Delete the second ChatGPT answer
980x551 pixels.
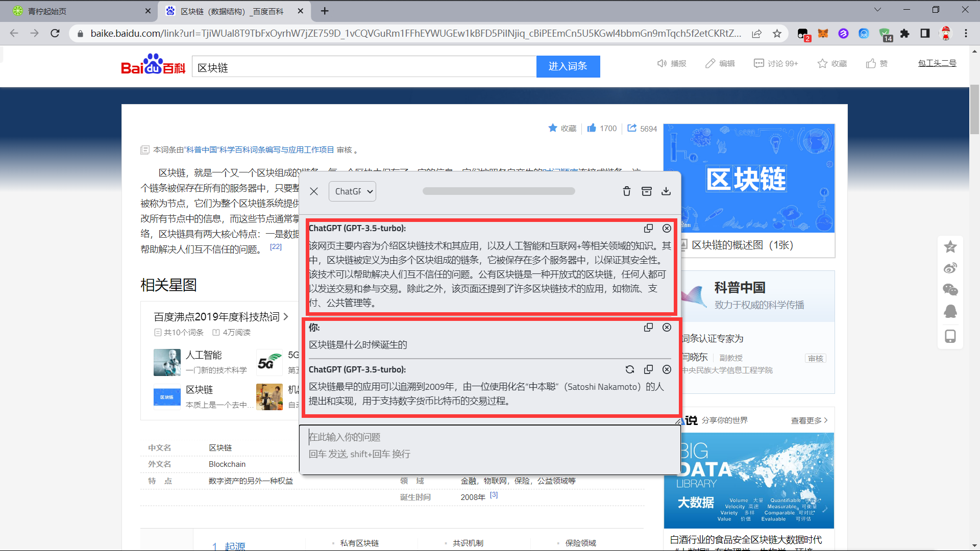pos(667,369)
